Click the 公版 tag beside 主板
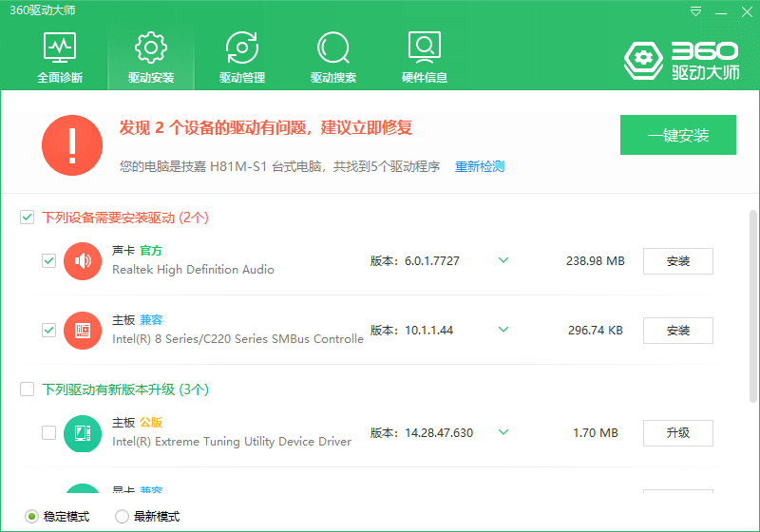The width and height of the screenshot is (760, 532). [151, 423]
